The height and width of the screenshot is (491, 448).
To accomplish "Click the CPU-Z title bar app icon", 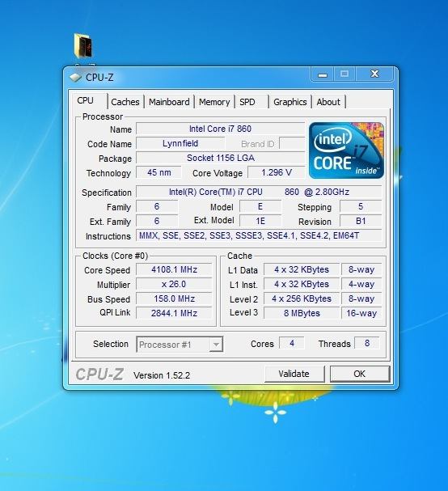I will click(x=75, y=77).
